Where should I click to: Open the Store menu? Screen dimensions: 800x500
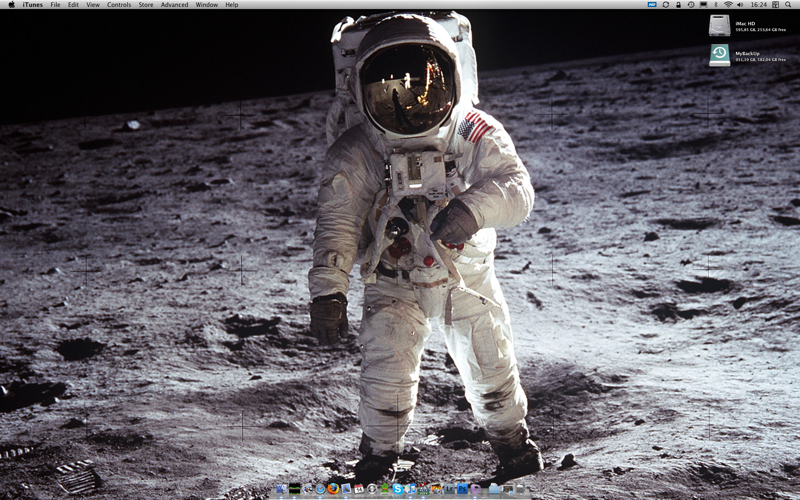(x=146, y=5)
